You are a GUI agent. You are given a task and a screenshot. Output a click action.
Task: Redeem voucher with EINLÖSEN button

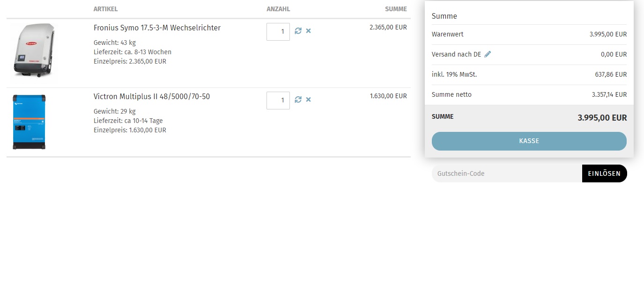tap(604, 173)
